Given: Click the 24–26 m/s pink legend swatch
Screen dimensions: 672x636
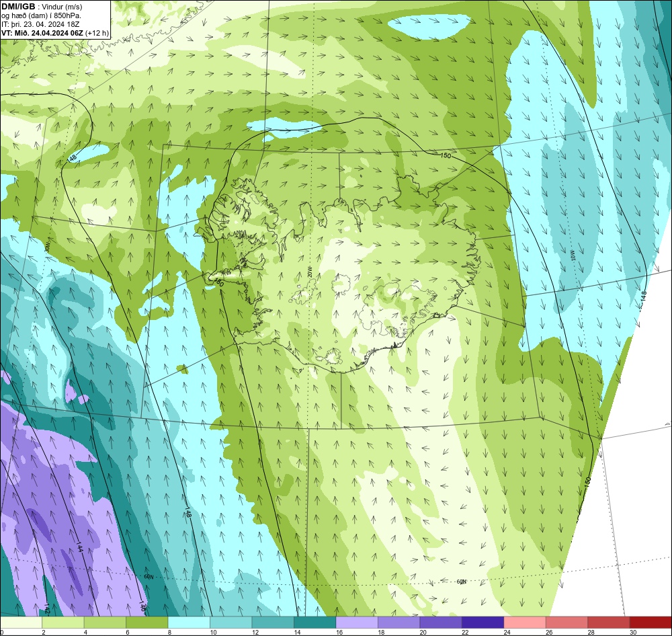Looking at the screenshot, I should click(525, 623).
